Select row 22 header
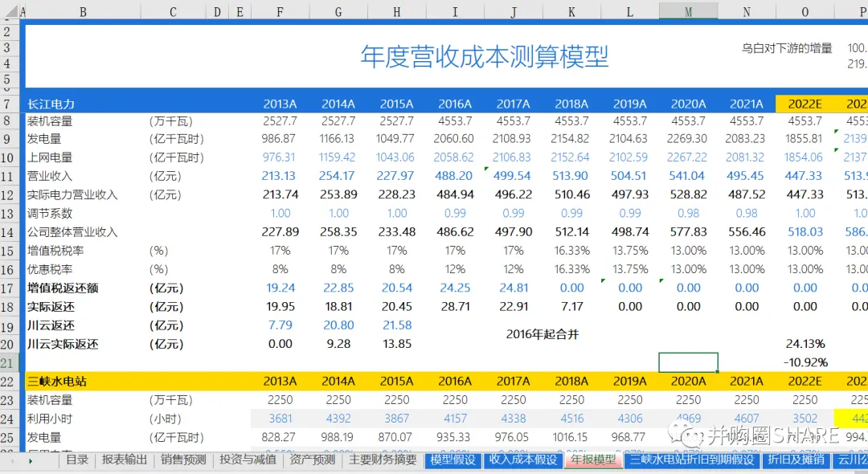Image resolution: width=868 pixels, height=474 pixels. 8,382
